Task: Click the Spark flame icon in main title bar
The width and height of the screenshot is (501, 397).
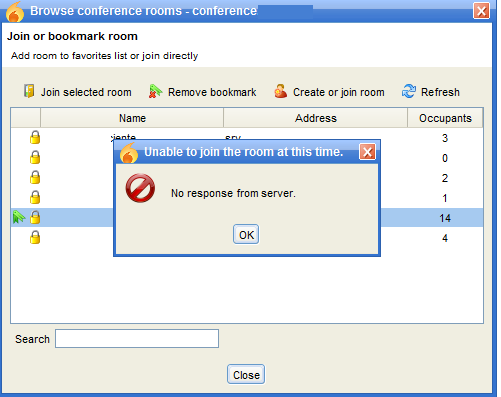Action: coord(15,12)
